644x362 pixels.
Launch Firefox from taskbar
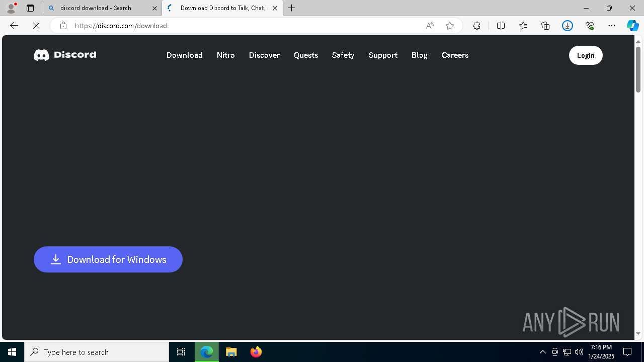pos(256,352)
